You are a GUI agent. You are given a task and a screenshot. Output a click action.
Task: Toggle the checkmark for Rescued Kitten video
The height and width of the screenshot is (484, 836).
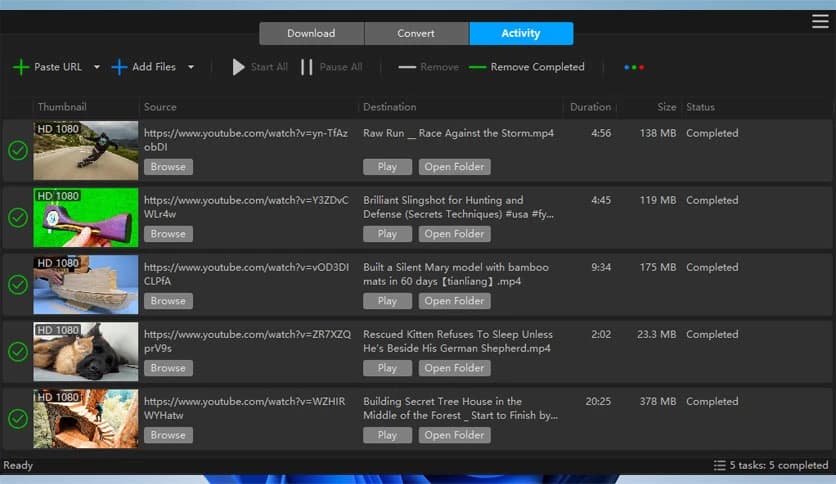(18, 352)
